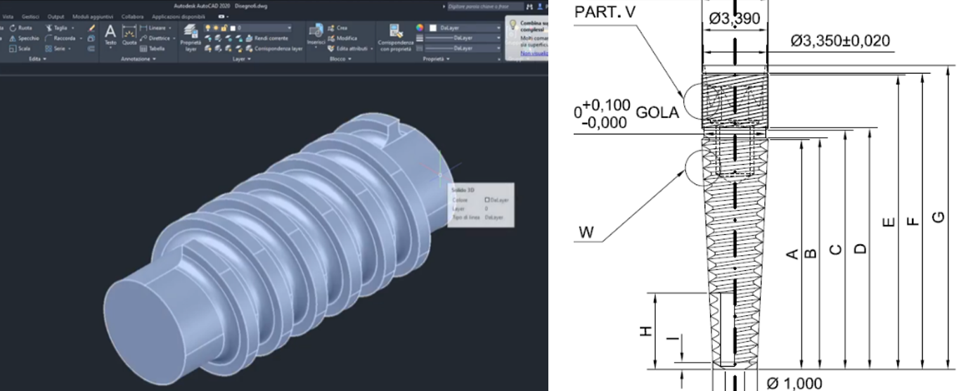Switch to the Collabora ribbon tab

132,15
